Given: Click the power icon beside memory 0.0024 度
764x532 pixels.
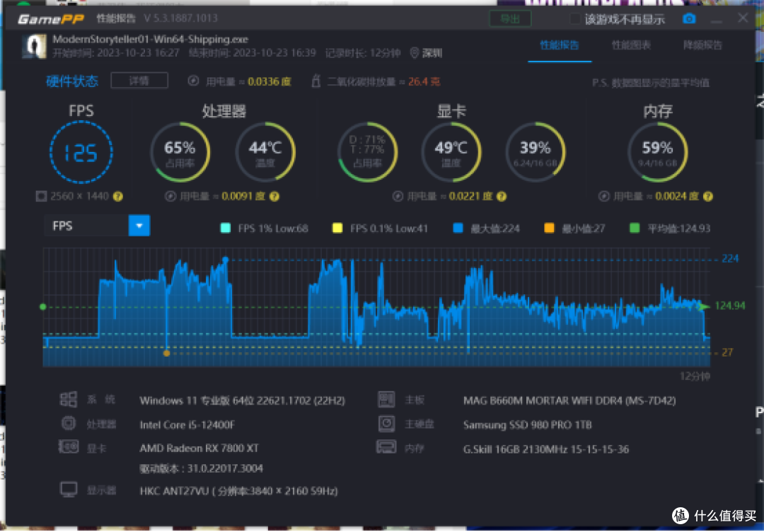Looking at the screenshot, I should pyautogui.click(x=603, y=196).
